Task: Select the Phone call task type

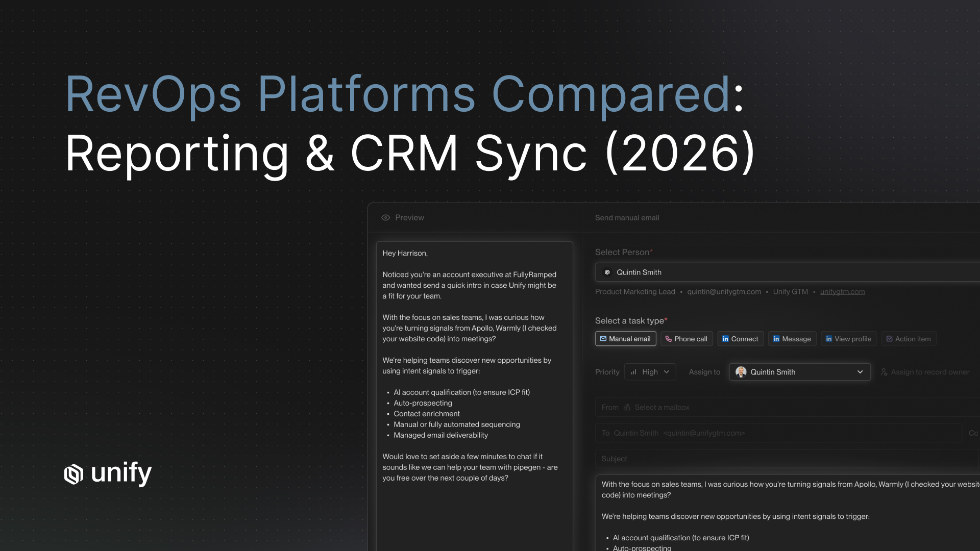Action: tap(686, 339)
